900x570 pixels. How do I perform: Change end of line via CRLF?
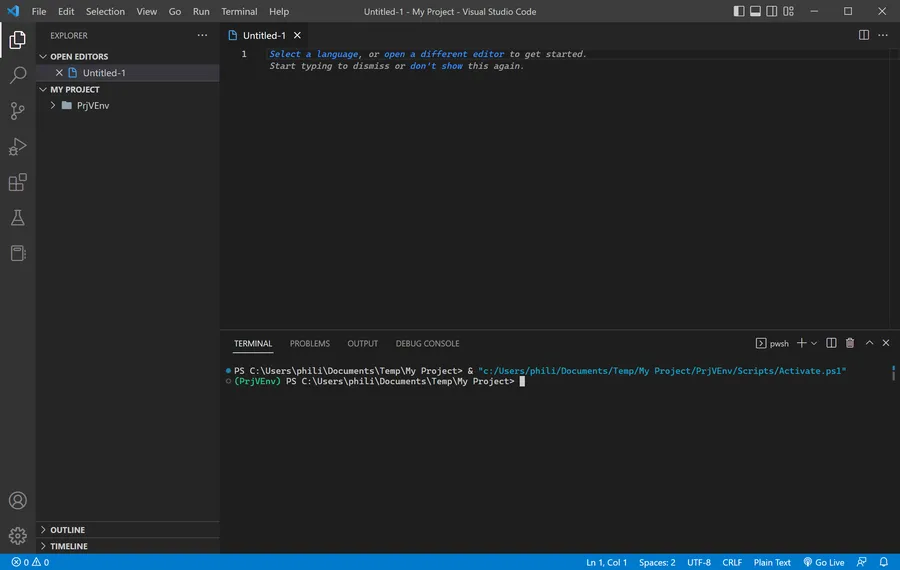click(732, 562)
